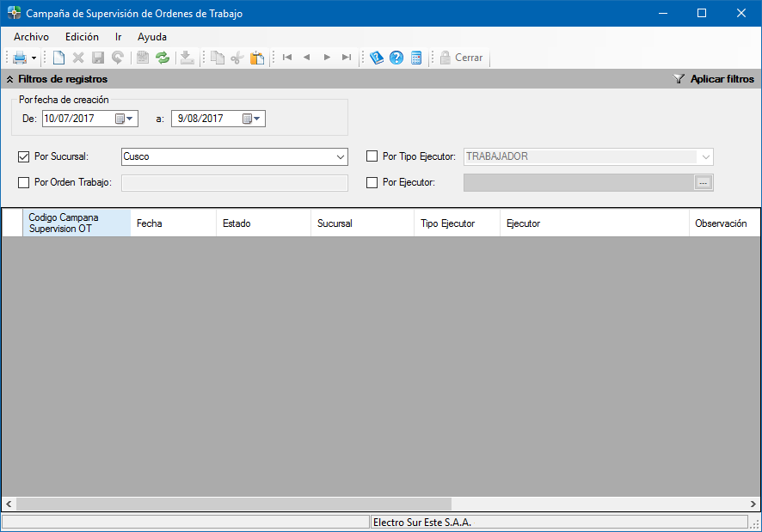
Task: Enable the Por Ejecutor checkbox
Action: click(x=372, y=182)
